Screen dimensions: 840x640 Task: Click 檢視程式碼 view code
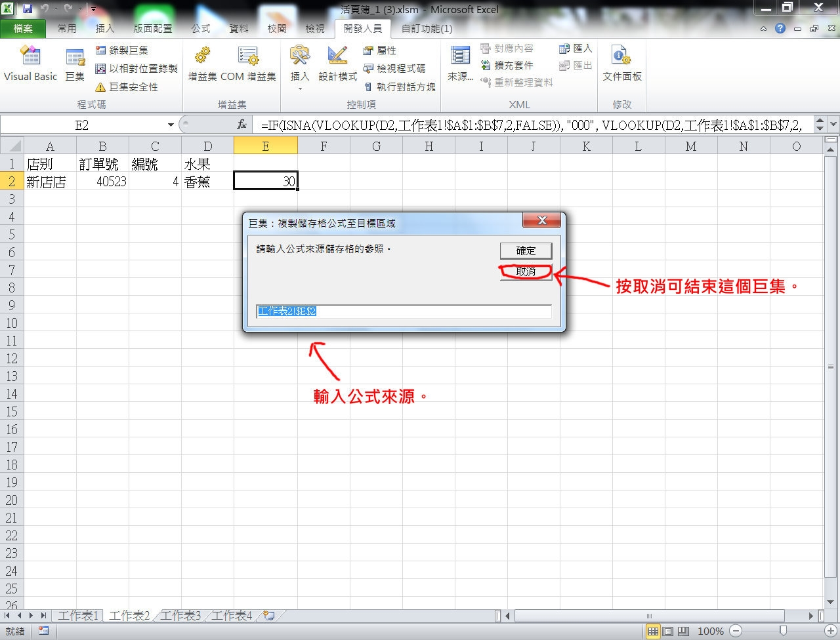point(394,68)
